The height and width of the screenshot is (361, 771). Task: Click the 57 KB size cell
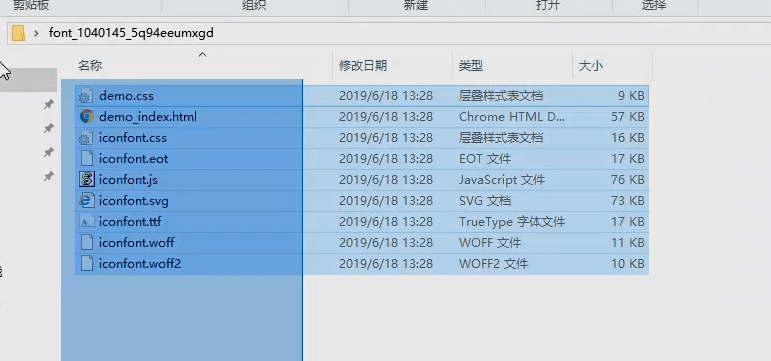(628, 117)
